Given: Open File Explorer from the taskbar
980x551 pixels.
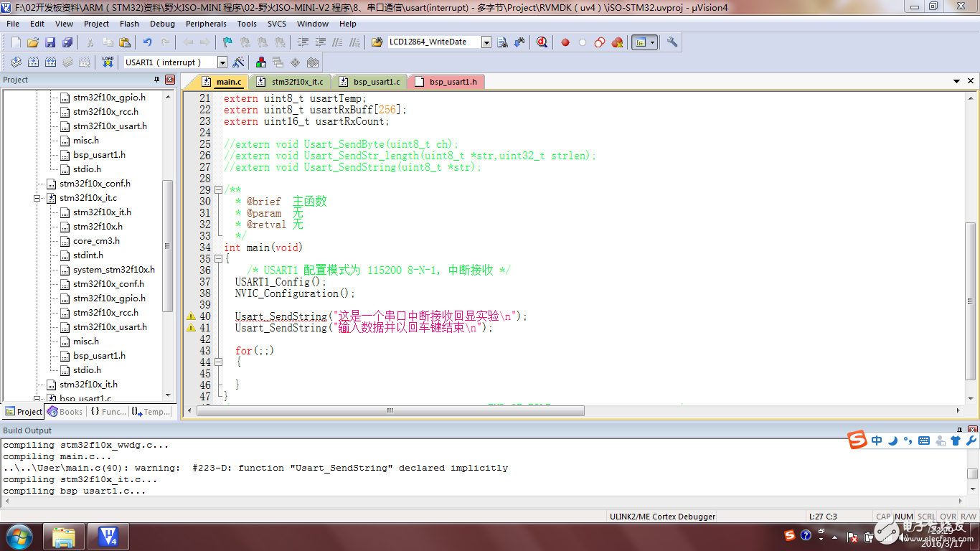Looking at the screenshot, I should coord(64,536).
